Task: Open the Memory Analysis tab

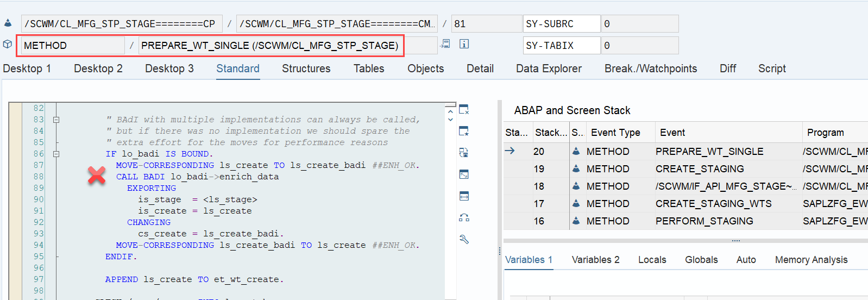Action: [x=811, y=260]
